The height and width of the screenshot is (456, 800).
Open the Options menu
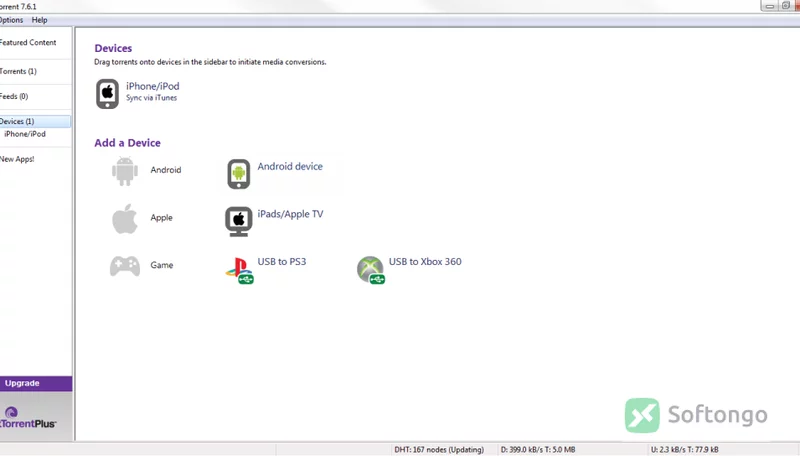[11, 20]
